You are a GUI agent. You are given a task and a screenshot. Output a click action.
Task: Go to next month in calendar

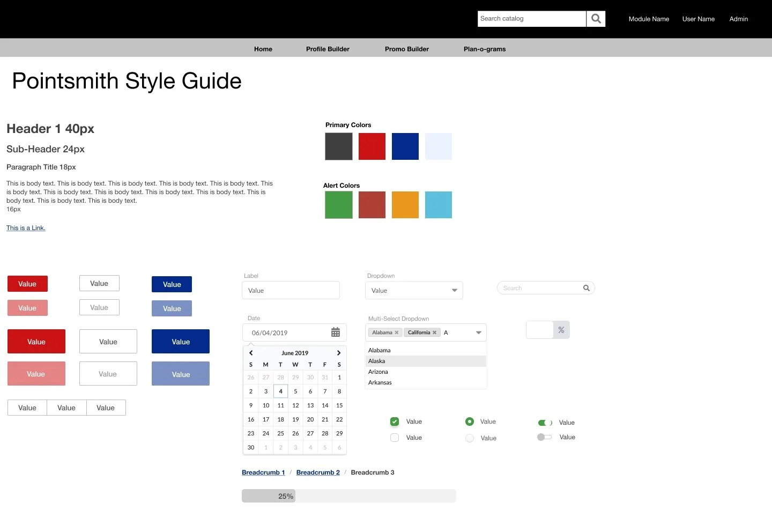click(x=339, y=353)
